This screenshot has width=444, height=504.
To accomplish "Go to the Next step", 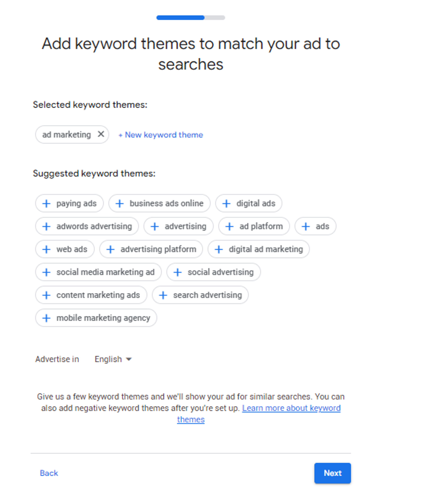I will [x=332, y=473].
